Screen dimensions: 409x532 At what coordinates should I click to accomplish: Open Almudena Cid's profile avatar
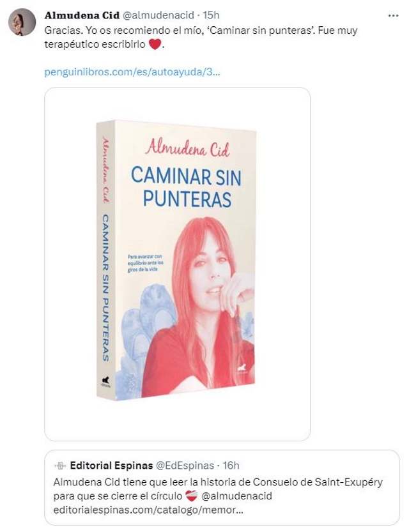(22, 22)
